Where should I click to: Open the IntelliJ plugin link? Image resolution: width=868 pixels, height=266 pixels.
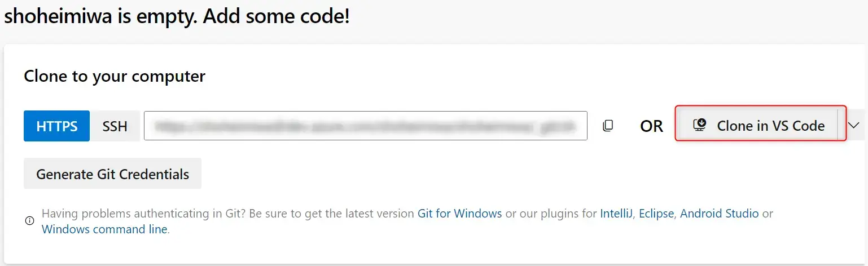pyautogui.click(x=617, y=214)
